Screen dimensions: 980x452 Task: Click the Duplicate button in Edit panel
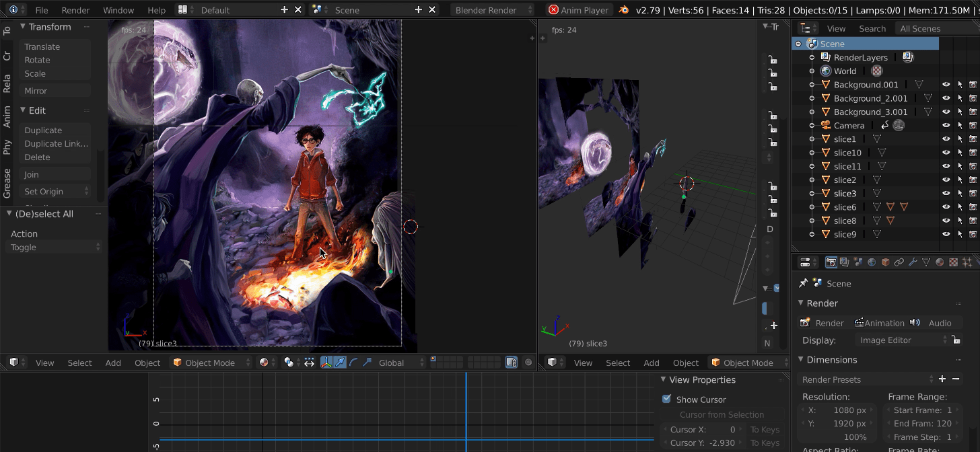pyautogui.click(x=42, y=130)
